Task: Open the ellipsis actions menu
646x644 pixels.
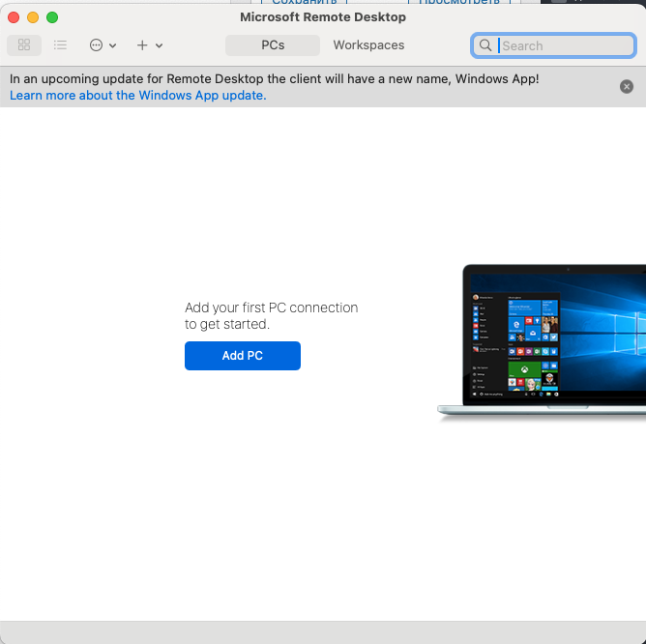Action: 103,44
